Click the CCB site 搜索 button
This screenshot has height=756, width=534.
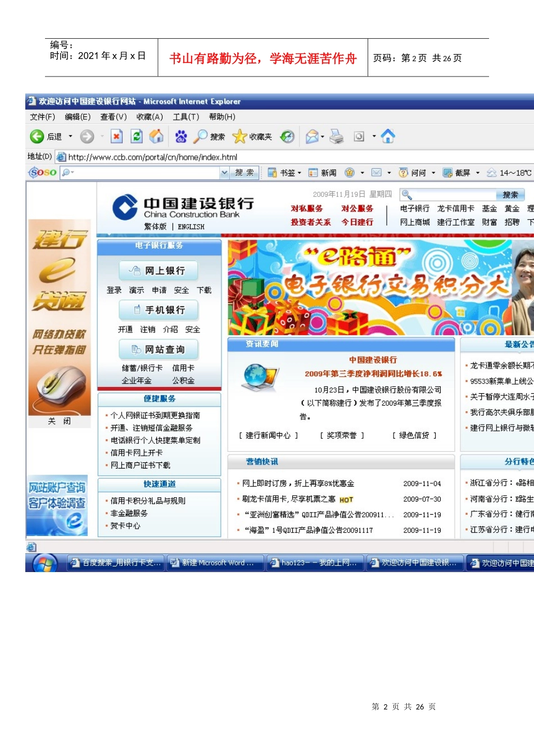click(510, 195)
